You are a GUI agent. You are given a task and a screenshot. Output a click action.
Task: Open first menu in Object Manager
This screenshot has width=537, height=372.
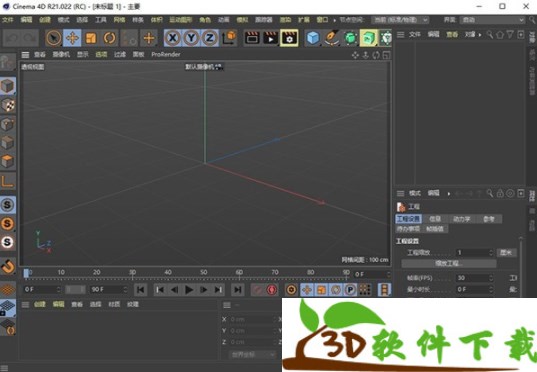[415, 34]
